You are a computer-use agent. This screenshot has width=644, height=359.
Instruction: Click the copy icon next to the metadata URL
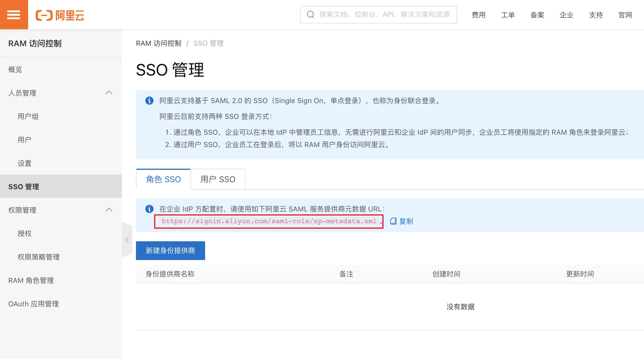pos(393,221)
